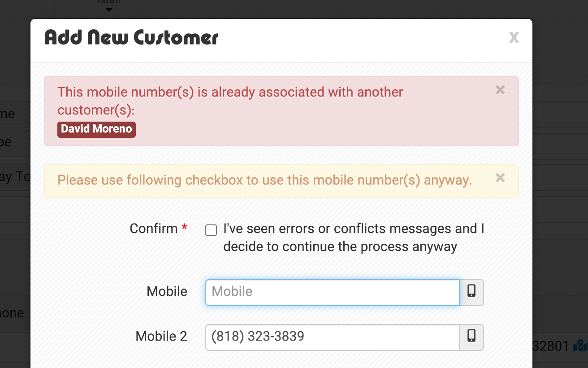
Task: Dismiss the yellow checkbox notice alert
Action: pyautogui.click(x=500, y=178)
